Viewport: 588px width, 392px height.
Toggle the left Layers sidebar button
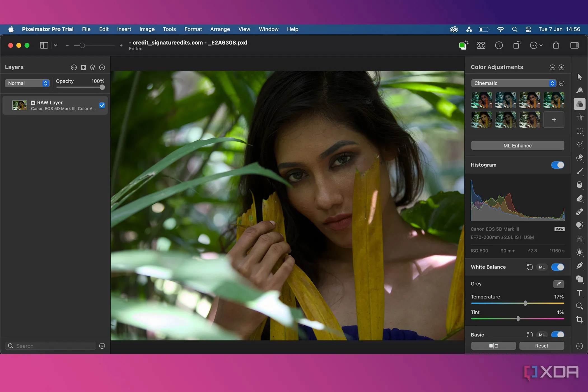tap(44, 45)
